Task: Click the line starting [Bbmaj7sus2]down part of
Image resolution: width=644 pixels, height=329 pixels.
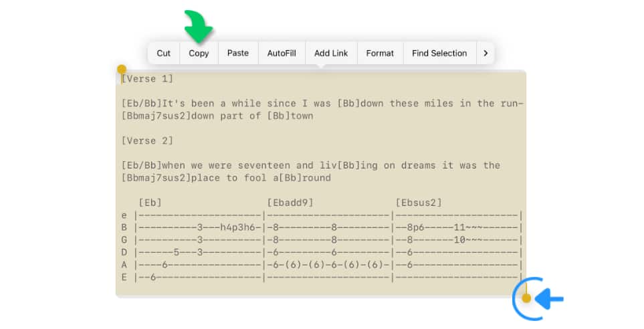Action: (x=217, y=116)
